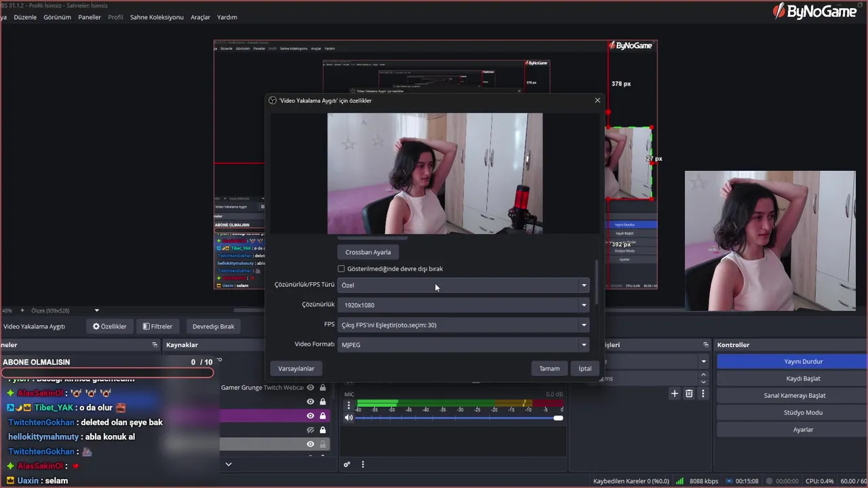Move source down with chevron arrow
Viewport: 868px width, 488px height.
(229, 464)
